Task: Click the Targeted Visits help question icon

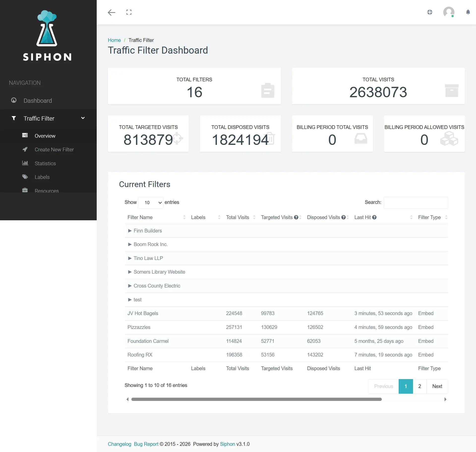Action: click(296, 217)
